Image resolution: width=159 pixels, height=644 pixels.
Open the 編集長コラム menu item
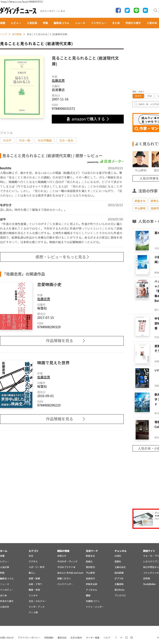point(61,23)
